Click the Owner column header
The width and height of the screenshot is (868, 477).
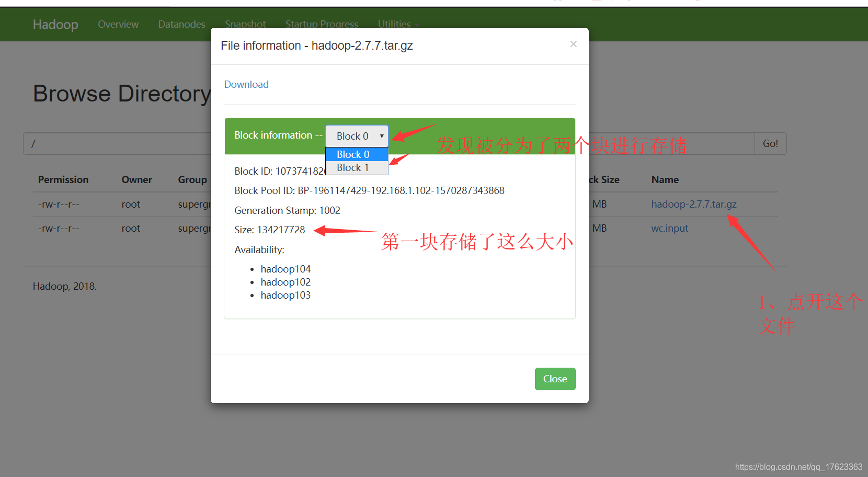tap(136, 179)
